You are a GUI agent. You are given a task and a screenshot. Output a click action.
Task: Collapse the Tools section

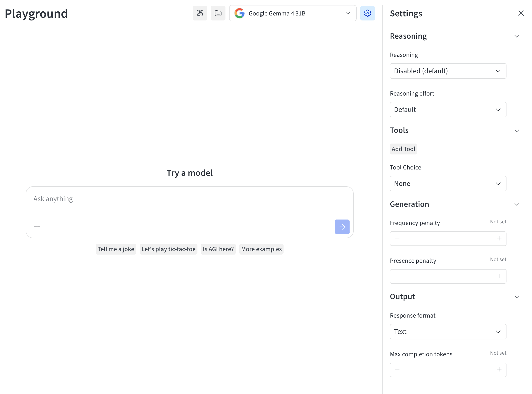[x=517, y=130]
